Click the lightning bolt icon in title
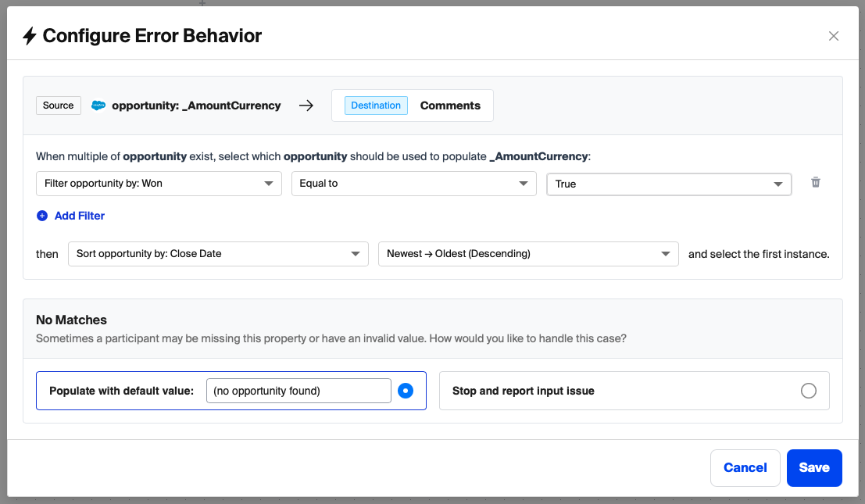 (x=30, y=36)
